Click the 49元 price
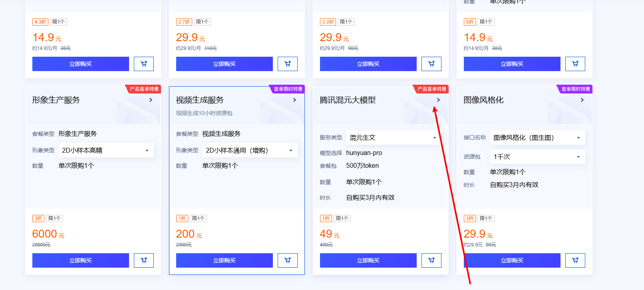Screen dimensions: 644x290 click(x=330, y=234)
